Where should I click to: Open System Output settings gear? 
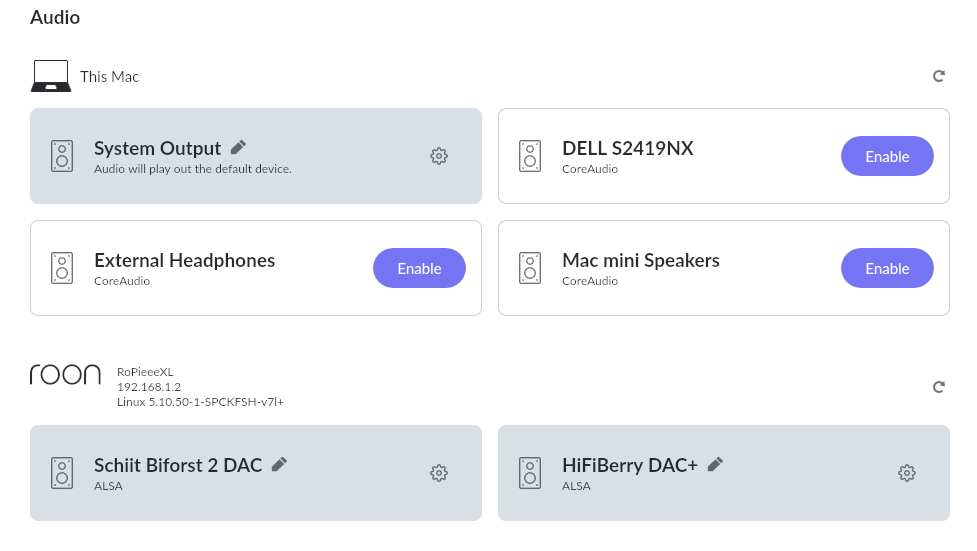pos(439,156)
